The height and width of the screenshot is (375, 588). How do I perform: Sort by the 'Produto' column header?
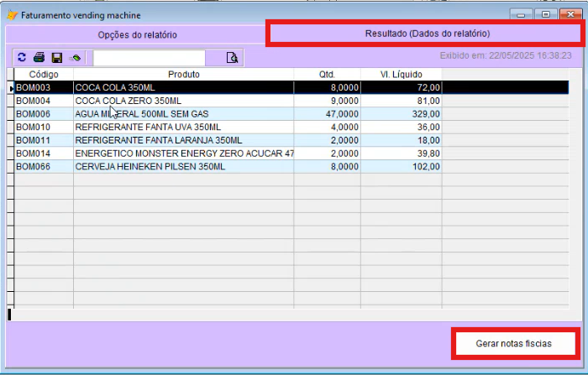(183, 75)
